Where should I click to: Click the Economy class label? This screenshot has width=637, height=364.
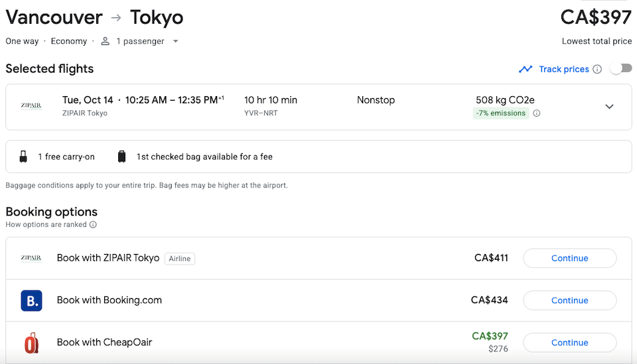pos(68,41)
